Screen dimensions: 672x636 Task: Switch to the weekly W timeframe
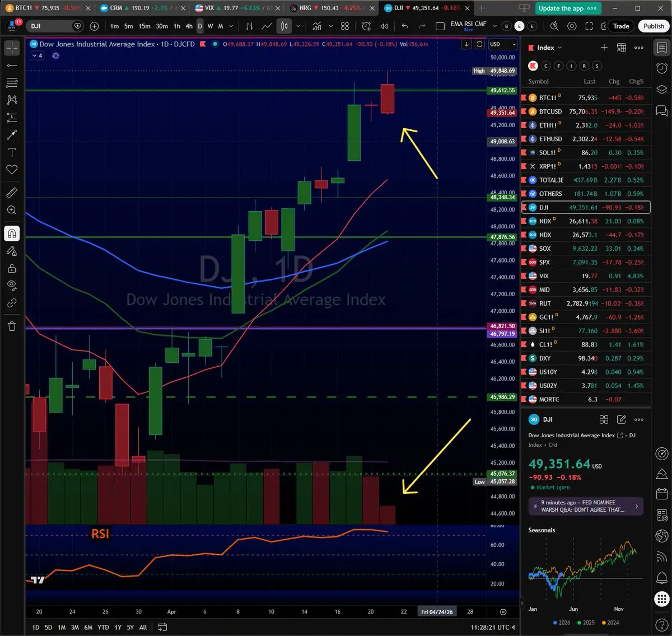pyautogui.click(x=210, y=26)
